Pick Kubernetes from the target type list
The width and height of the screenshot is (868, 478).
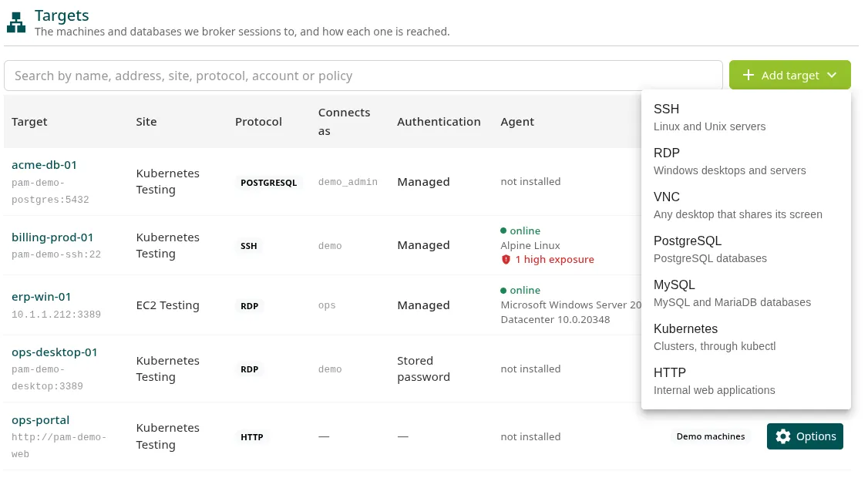click(x=745, y=337)
